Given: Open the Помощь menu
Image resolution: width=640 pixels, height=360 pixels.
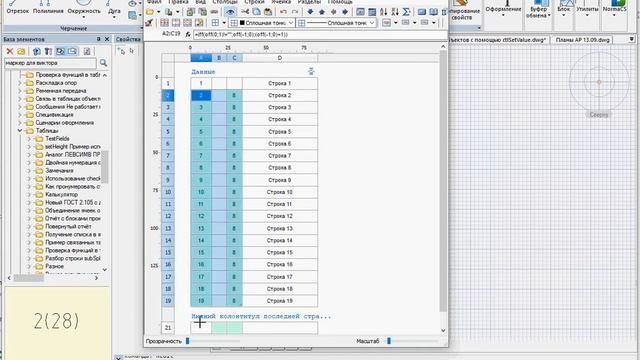Looking at the screenshot, I should pos(340,2).
